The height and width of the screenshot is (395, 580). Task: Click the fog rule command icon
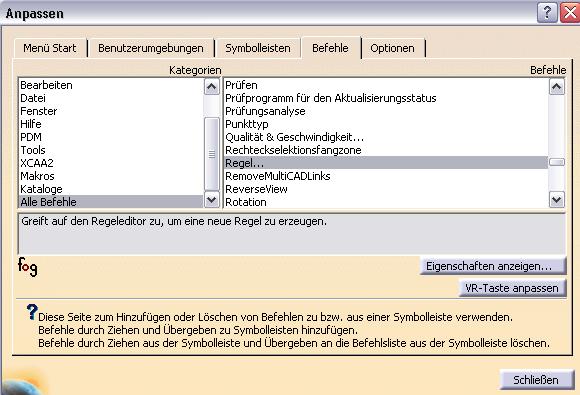(x=28, y=267)
